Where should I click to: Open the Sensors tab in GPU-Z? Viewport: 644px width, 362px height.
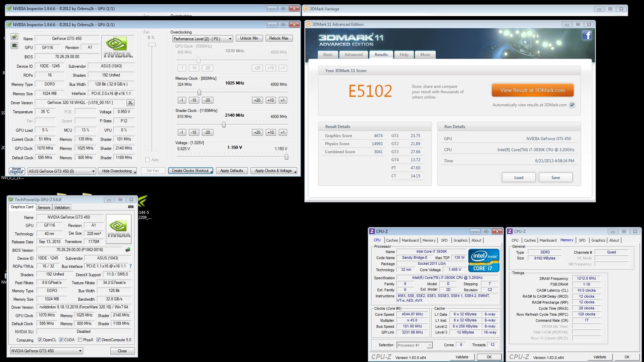pos(44,207)
